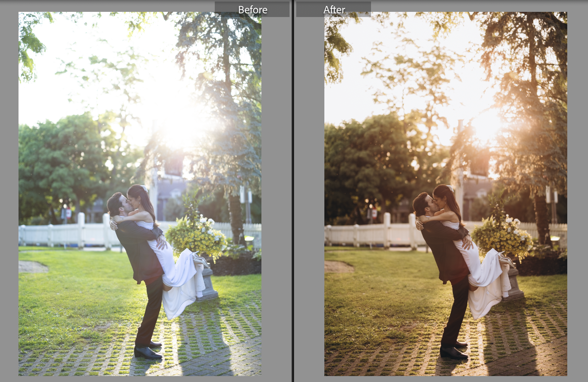Click the Before label
Viewport: 588px width, 382px height.
coord(253,10)
